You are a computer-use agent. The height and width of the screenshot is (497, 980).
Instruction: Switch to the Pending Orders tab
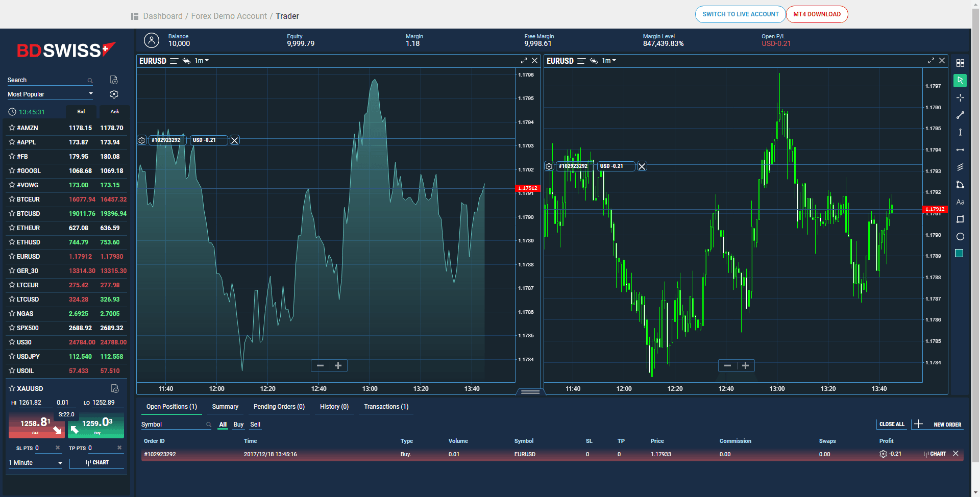tap(279, 407)
